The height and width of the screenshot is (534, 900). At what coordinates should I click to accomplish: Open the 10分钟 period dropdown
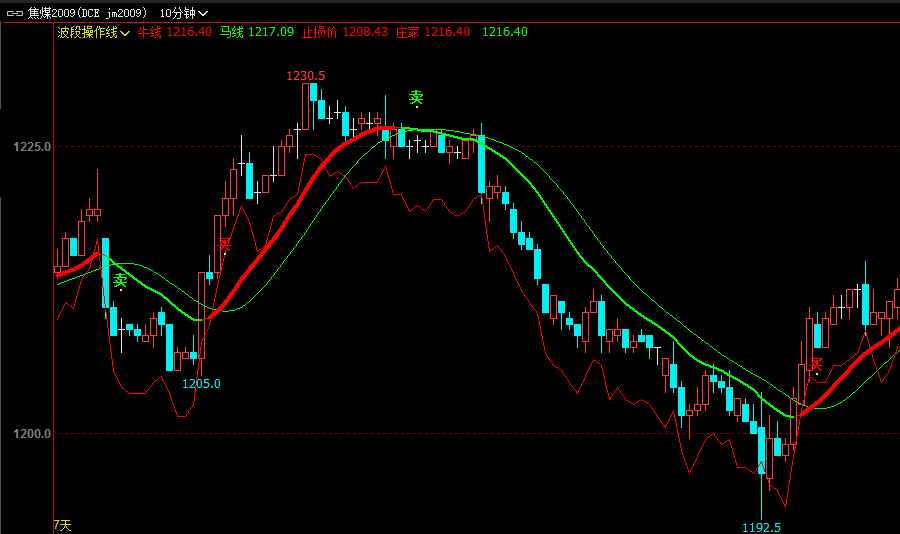(x=184, y=13)
